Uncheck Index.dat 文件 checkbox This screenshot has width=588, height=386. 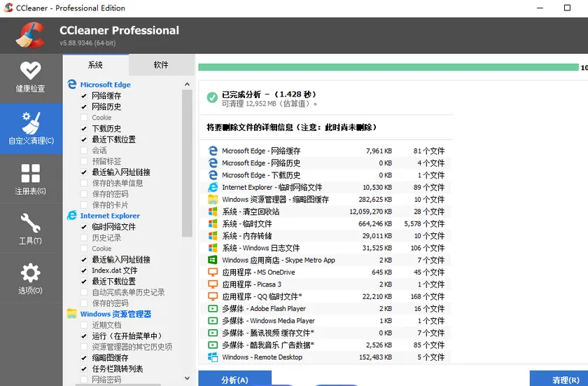click(84, 270)
